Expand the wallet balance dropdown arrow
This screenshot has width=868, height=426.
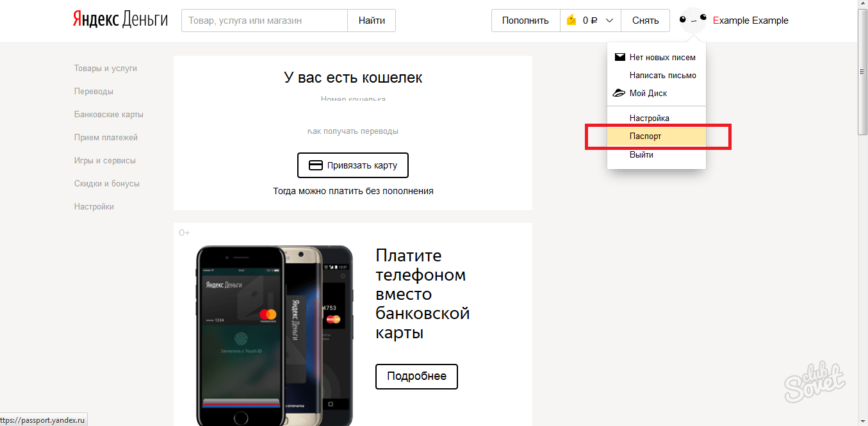pyautogui.click(x=609, y=20)
